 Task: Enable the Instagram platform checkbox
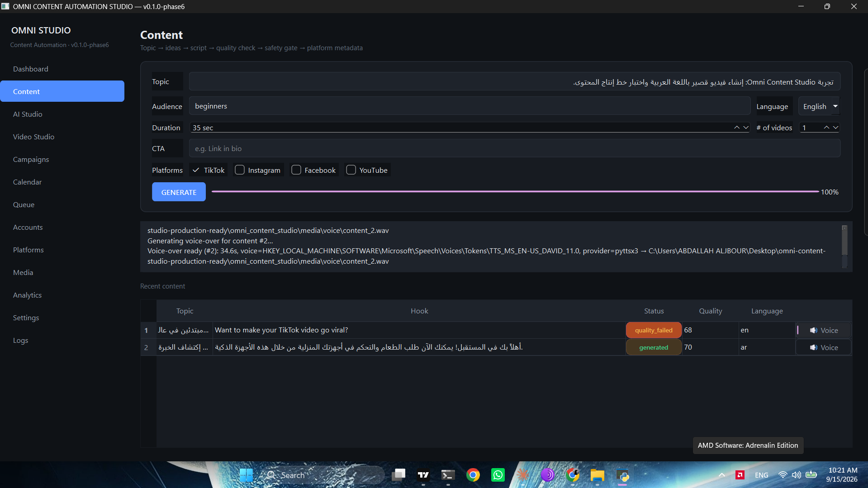(x=240, y=170)
